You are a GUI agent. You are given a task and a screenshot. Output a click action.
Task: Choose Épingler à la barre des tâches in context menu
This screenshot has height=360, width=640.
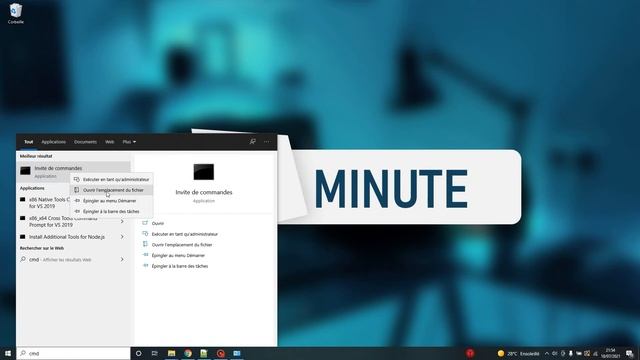pyautogui.click(x=112, y=211)
